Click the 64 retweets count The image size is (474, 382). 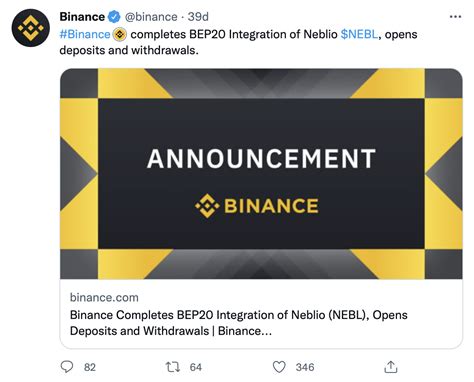click(x=196, y=367)
